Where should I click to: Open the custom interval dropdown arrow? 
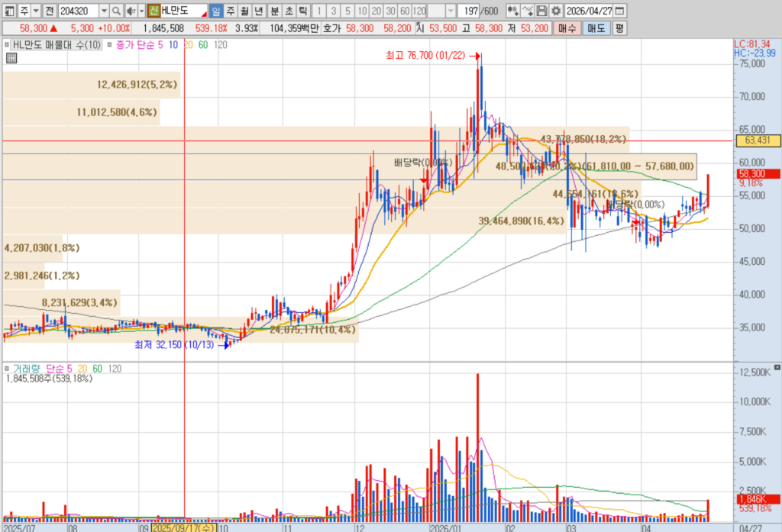(451, 11)
